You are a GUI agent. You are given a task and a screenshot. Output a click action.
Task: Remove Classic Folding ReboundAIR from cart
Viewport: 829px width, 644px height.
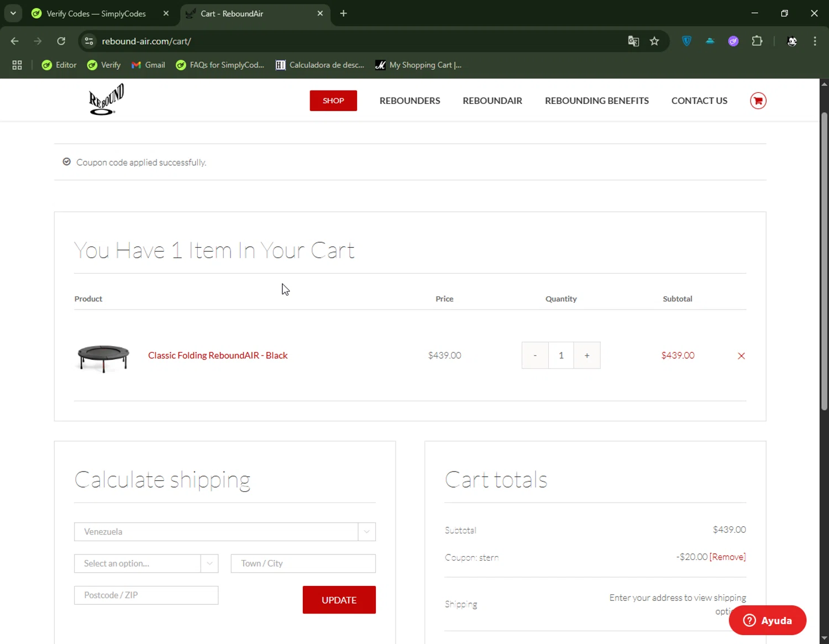741,356
